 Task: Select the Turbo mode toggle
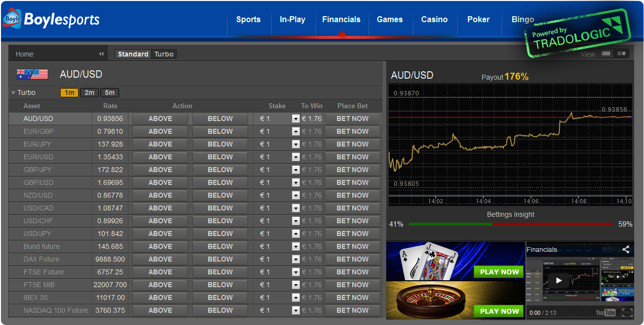164,54
